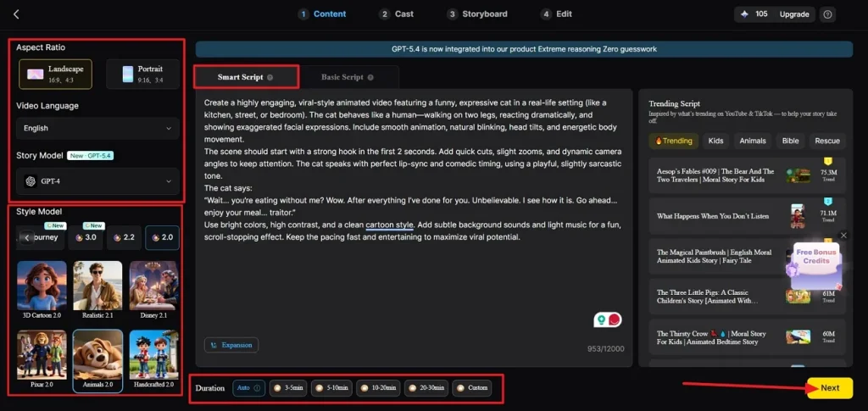Click the green Grammarly icon in script box
The image size is (868, 411).
[601, 319]
